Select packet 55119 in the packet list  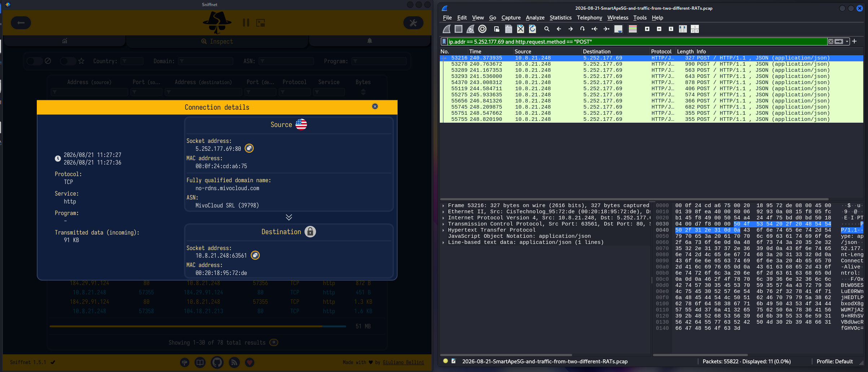(x=651, y=89)
